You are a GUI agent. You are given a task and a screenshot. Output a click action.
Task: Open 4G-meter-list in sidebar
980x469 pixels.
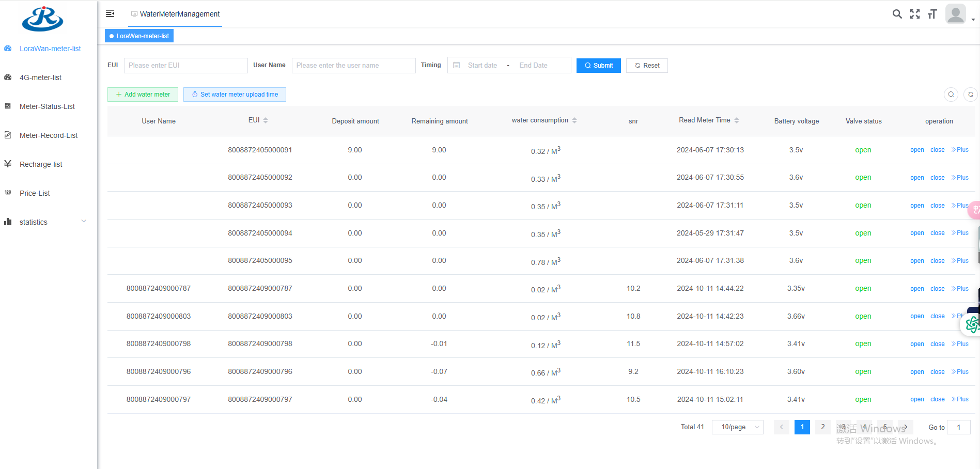click(x=40, y=77)
